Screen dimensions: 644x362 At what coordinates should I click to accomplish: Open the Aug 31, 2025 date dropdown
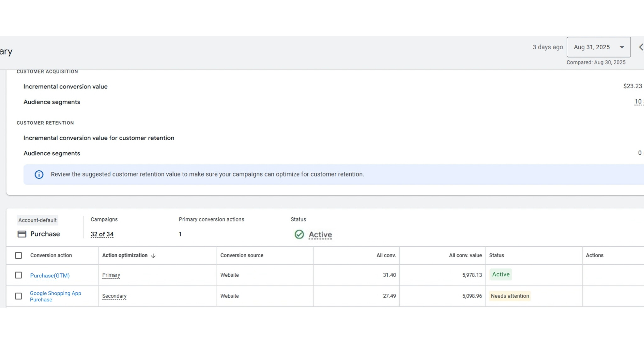[x=598, y=47]
